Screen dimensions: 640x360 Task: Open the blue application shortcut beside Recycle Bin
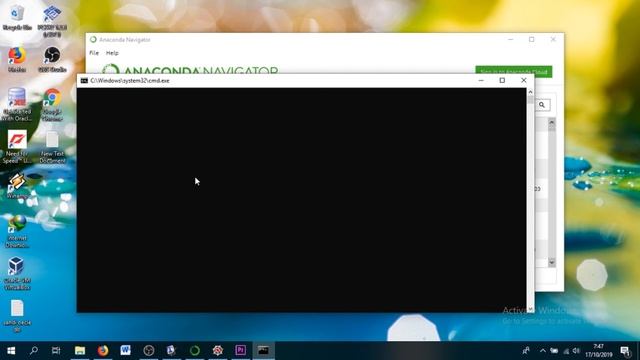click(52, 20)
